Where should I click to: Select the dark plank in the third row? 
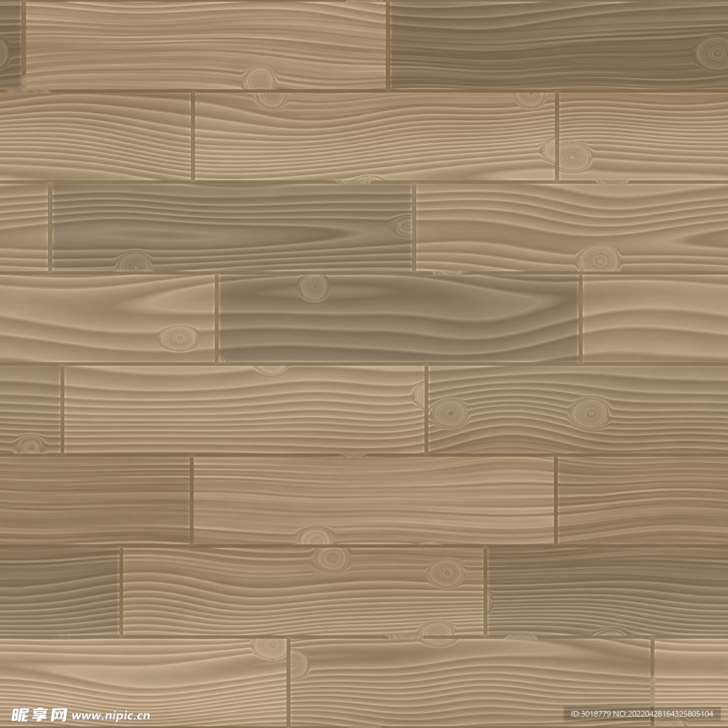coord(231,227)
